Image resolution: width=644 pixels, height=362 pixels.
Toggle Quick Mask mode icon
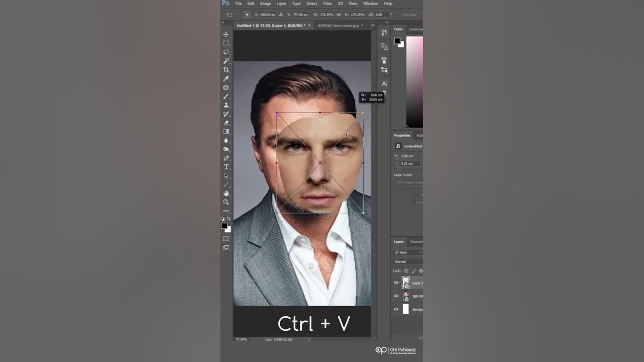[226, 238]
